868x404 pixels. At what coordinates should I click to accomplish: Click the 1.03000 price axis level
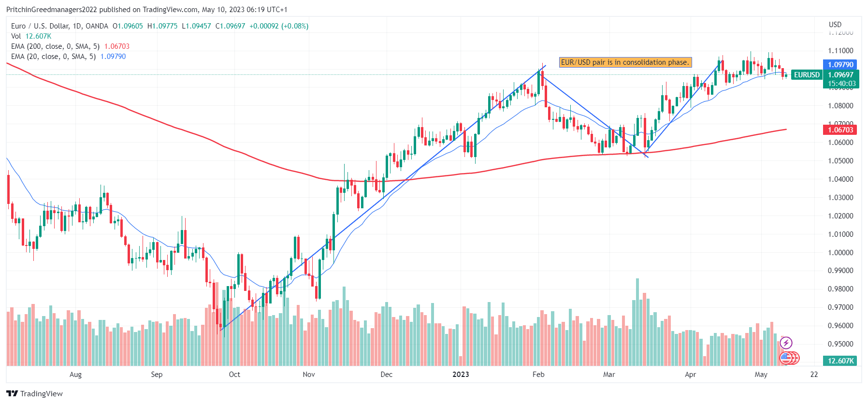(x=840, y=198)
